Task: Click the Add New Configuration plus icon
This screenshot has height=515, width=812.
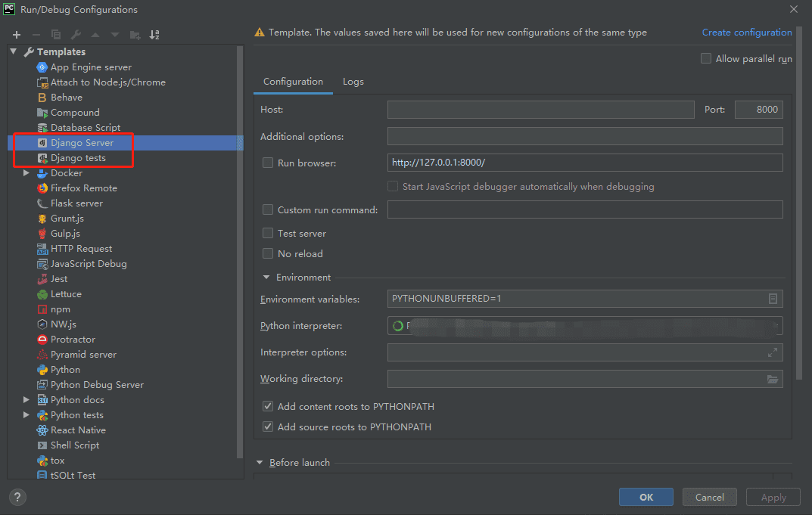Action: [x=17, y=35]
